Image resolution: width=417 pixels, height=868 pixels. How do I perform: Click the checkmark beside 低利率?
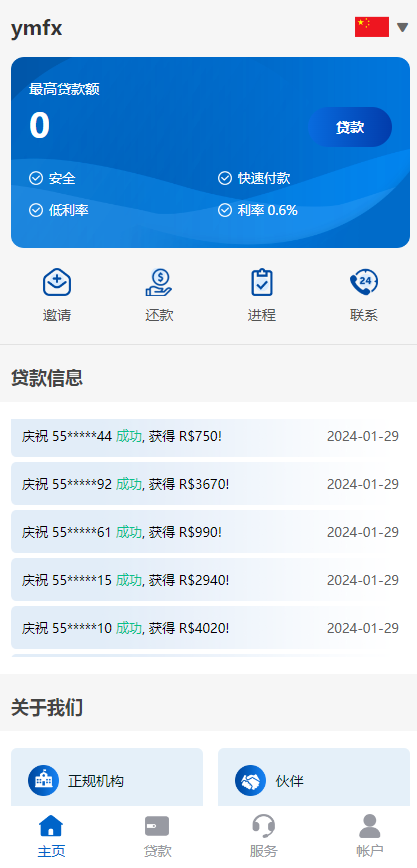click(36, 210)
